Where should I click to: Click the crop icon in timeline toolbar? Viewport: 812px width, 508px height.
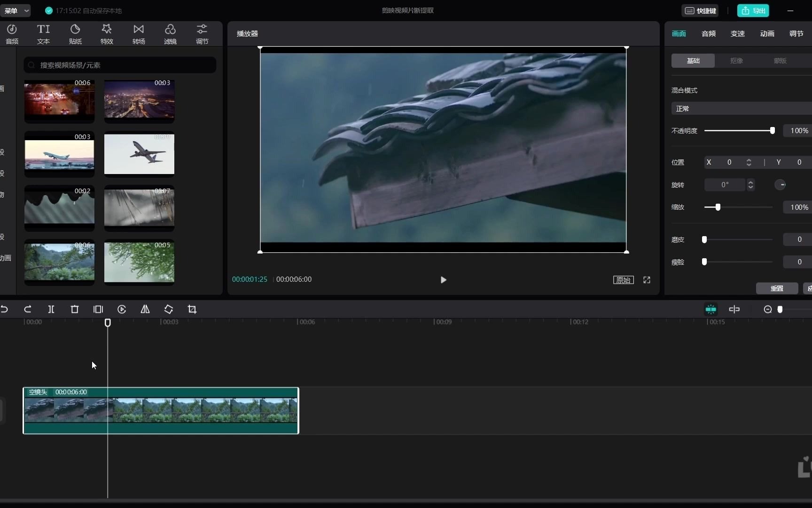[192, 309]
